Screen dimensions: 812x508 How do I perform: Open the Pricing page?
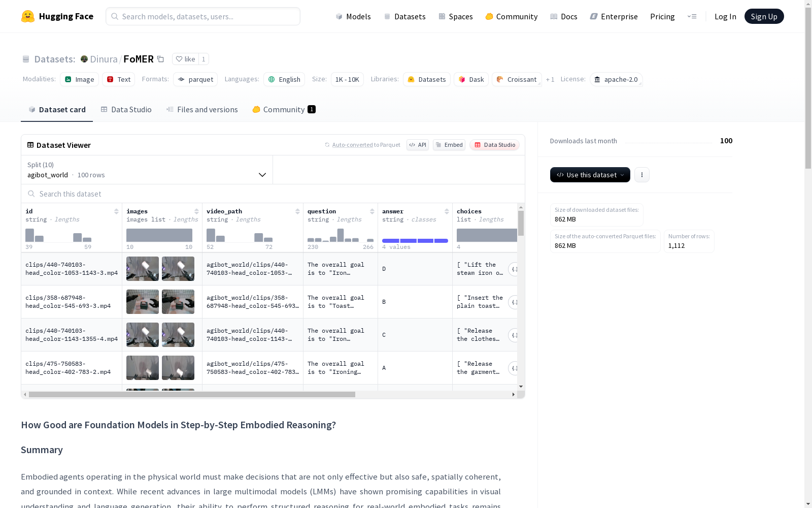point(662,16)
